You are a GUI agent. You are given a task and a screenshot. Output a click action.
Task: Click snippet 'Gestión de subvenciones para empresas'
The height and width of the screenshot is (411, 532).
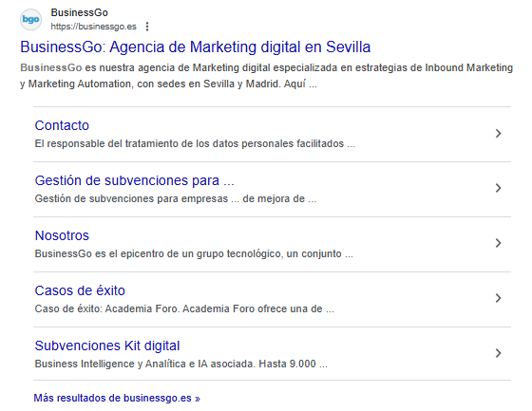[131, 198]
